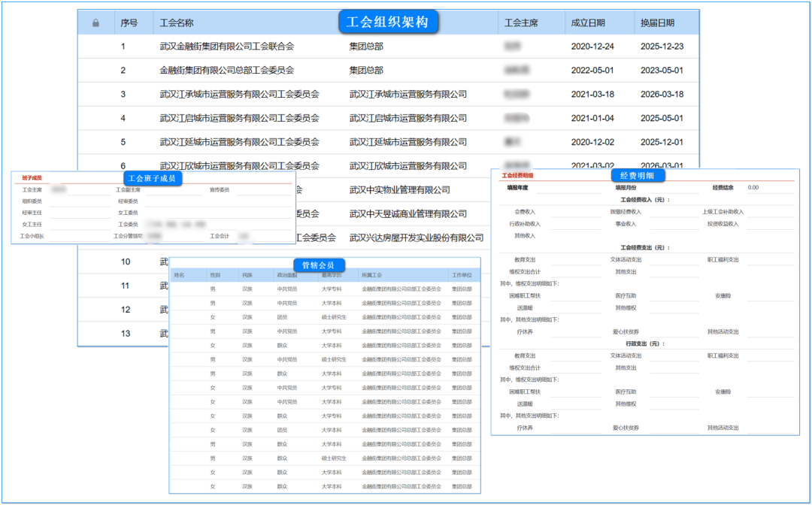Select row 武汉江延城市运营服务有限公司工会委员会
The height and width of the screenshot is (505, 812).
pyautogui.click(x=389, y=142)
